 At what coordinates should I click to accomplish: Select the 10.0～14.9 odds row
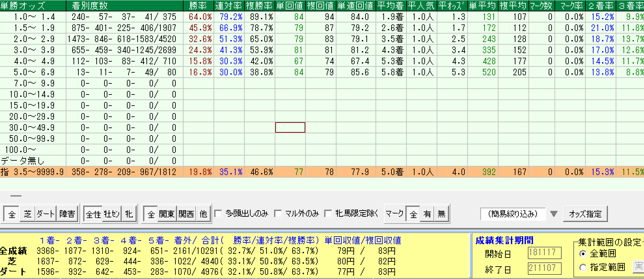coord(322,94)
